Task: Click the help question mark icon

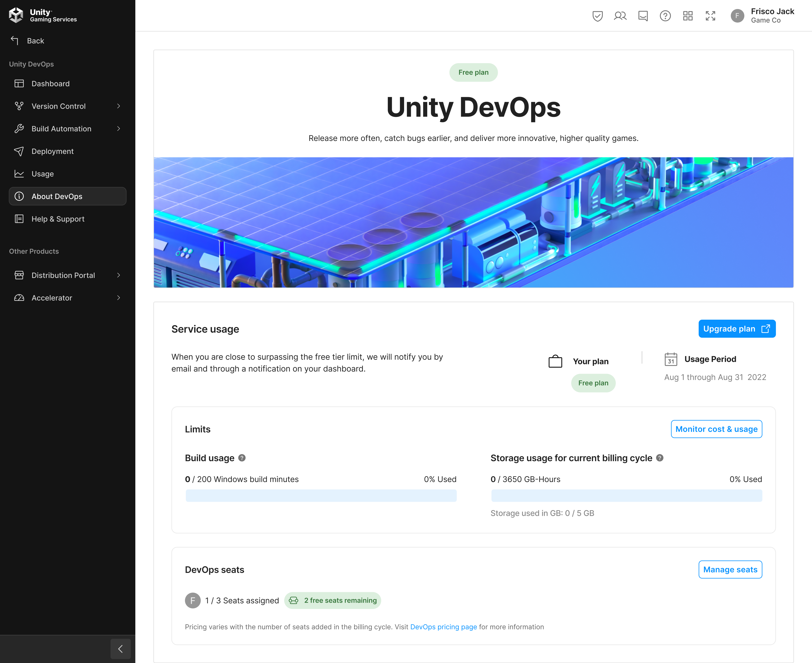Action: (x=665, y=16)
